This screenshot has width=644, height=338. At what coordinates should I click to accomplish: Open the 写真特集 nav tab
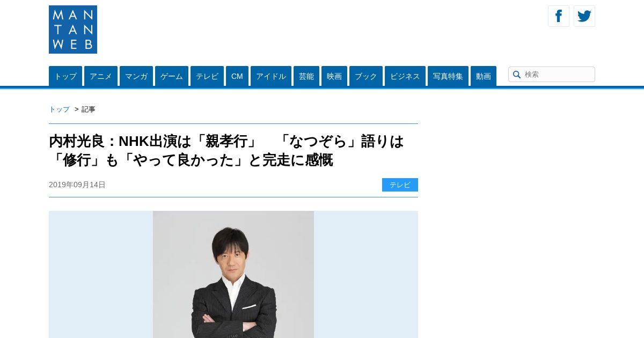coord(448,76)
